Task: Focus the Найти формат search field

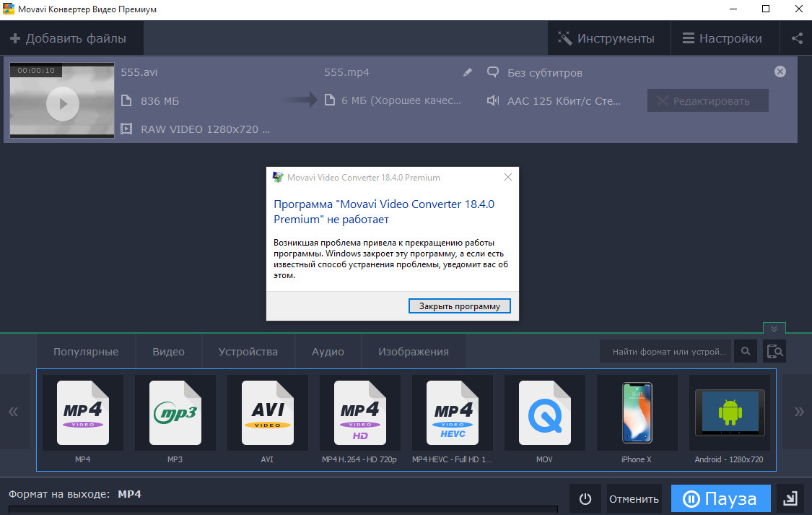Action: point(665,351)
